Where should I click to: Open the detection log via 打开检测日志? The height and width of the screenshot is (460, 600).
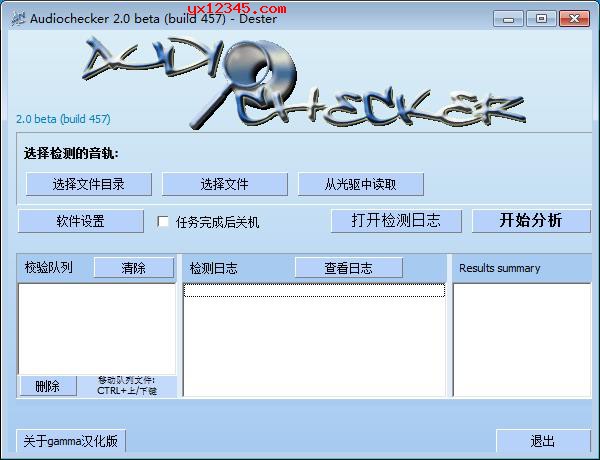[396, 221]
